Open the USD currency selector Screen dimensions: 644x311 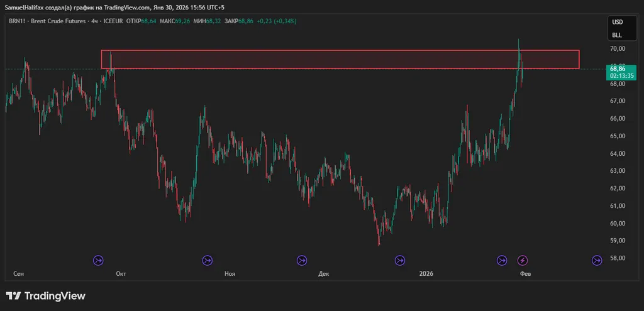point(617,21)
